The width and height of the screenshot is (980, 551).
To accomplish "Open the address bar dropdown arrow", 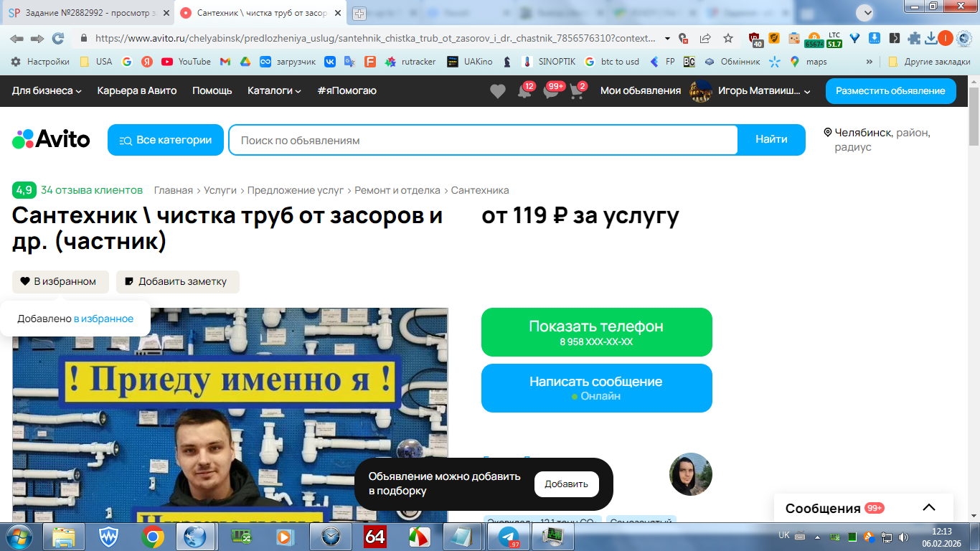I will point(667,39).
